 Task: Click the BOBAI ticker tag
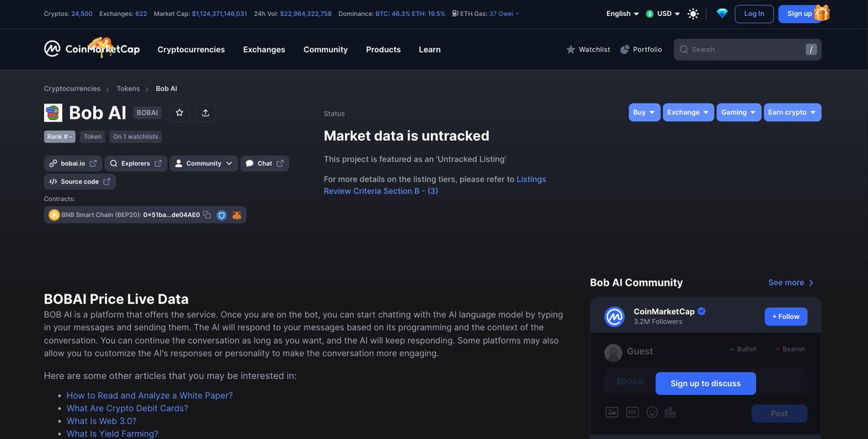click(x=148, y=113)
